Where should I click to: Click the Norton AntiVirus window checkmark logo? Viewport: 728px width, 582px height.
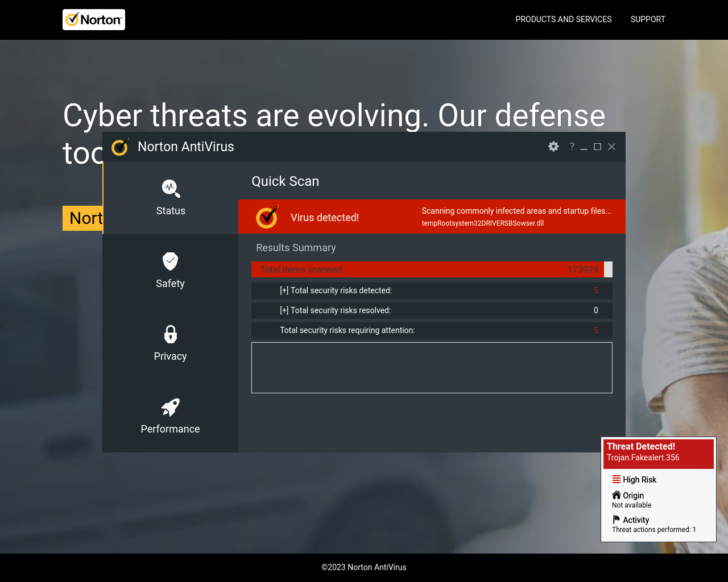(120, 147)
